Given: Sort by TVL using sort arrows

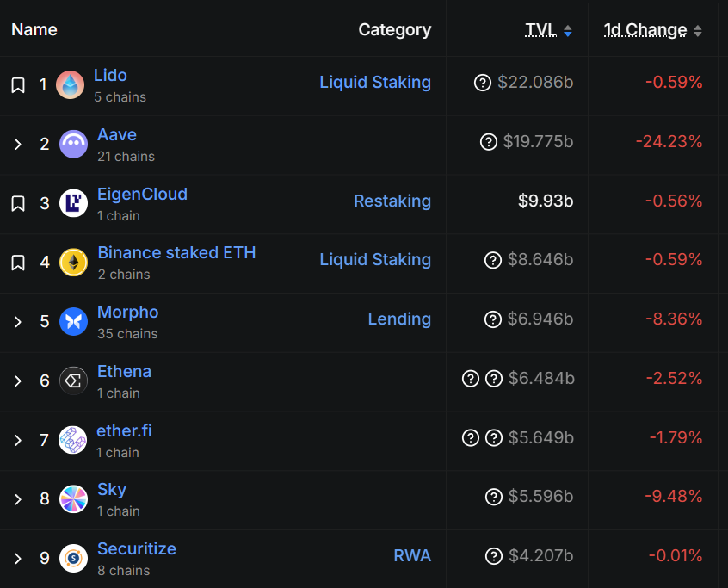Looking at the screenshot, I should (x=567, y=31).
